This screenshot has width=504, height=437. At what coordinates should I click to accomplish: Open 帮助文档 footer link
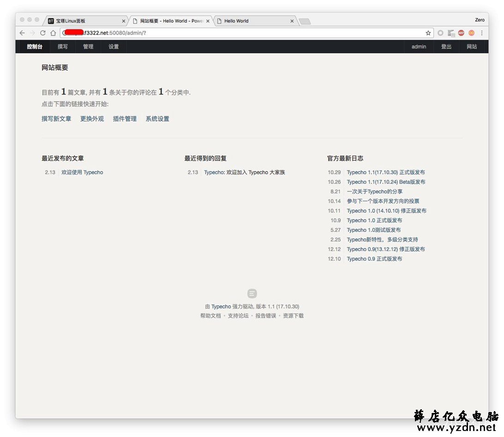[210, 316]
